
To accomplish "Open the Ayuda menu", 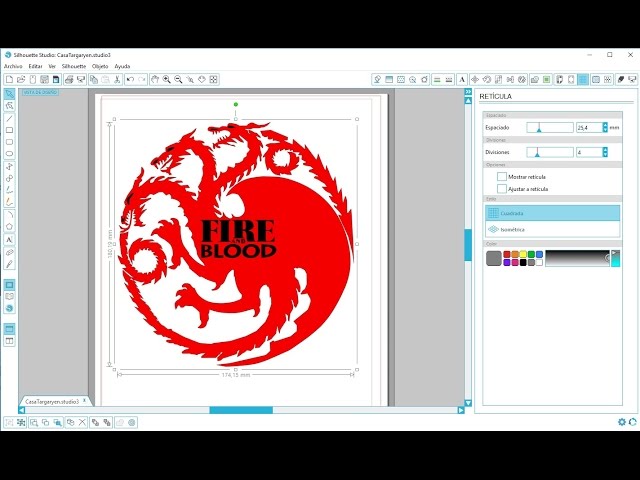I will (x=122, y=66).
